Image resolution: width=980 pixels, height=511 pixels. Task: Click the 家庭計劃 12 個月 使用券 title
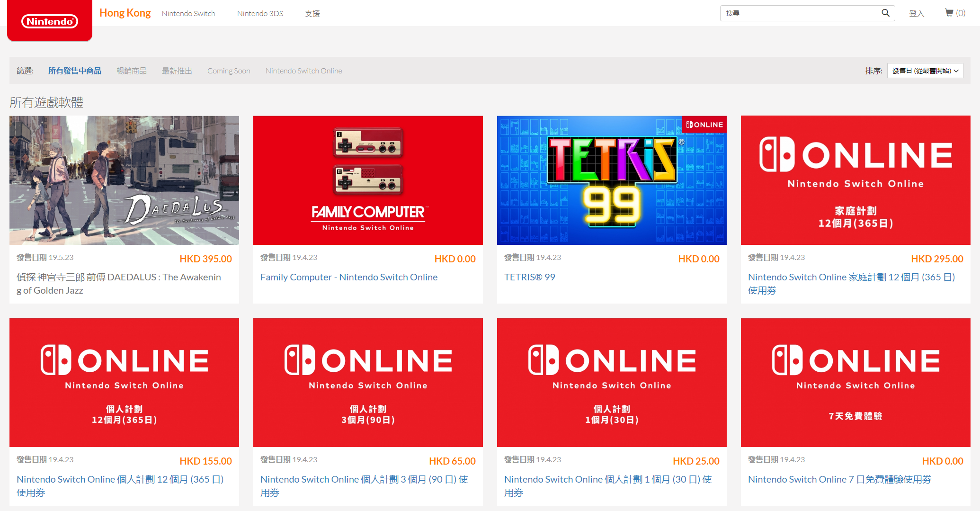click(852, 284)
